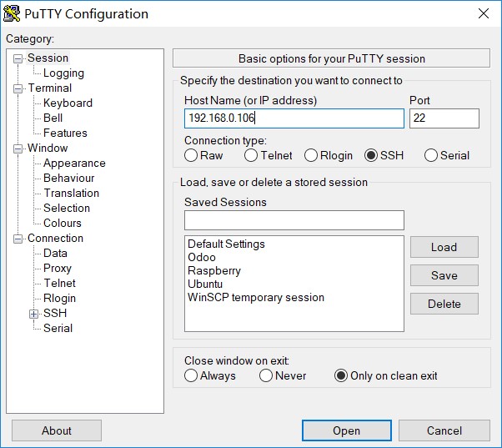Close the PuTTY Configuration window
The width and height of the screenshot is (502, 448).
[x=483, y=13]
